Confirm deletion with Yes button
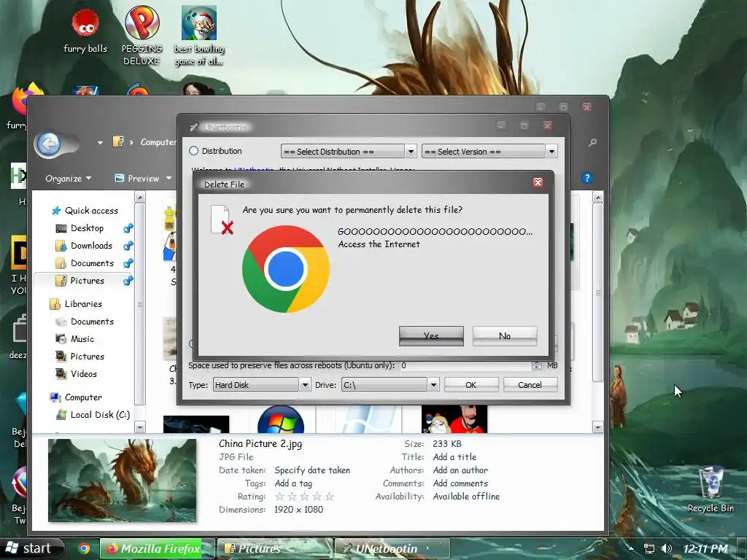The height and width of the screenshot is (560, 747). click(x=431, y=335)
